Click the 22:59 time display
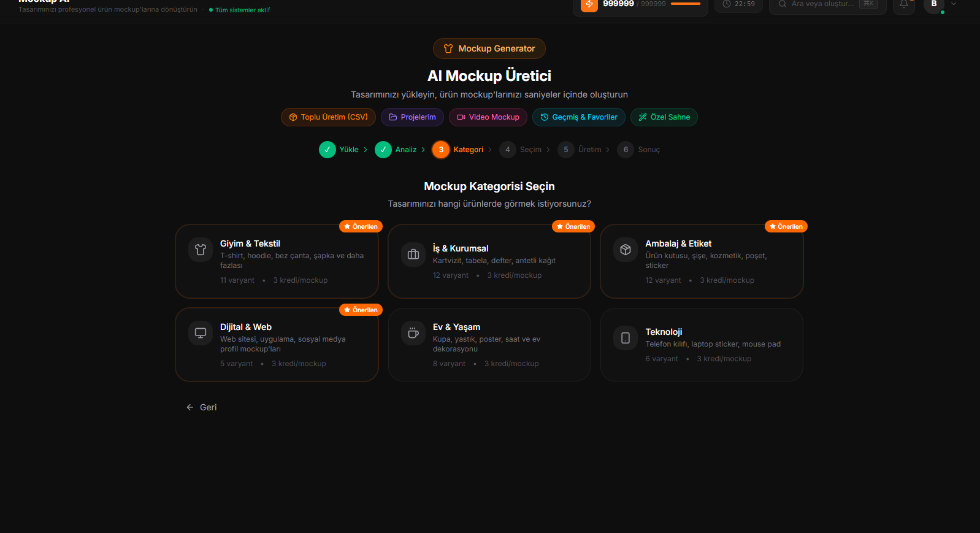Image resolution: width=980 pixels, height=533 pixels. pos(745,4)
